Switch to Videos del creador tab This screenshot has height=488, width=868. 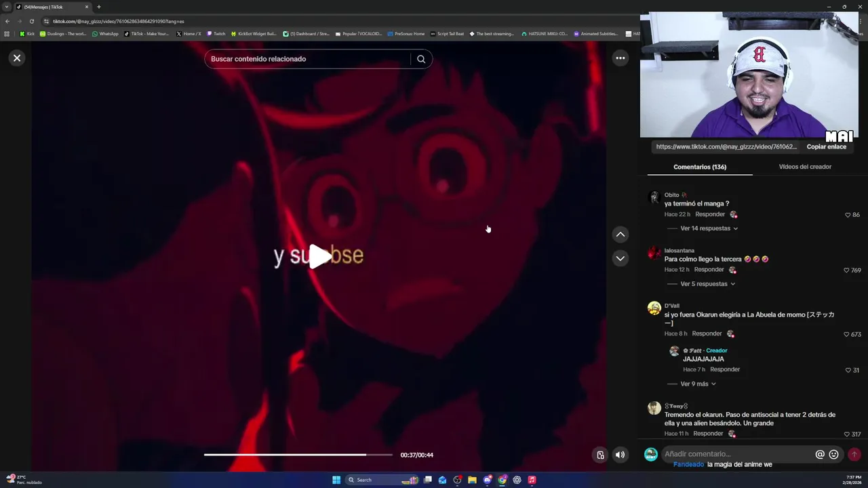click(x=805, y=167)
